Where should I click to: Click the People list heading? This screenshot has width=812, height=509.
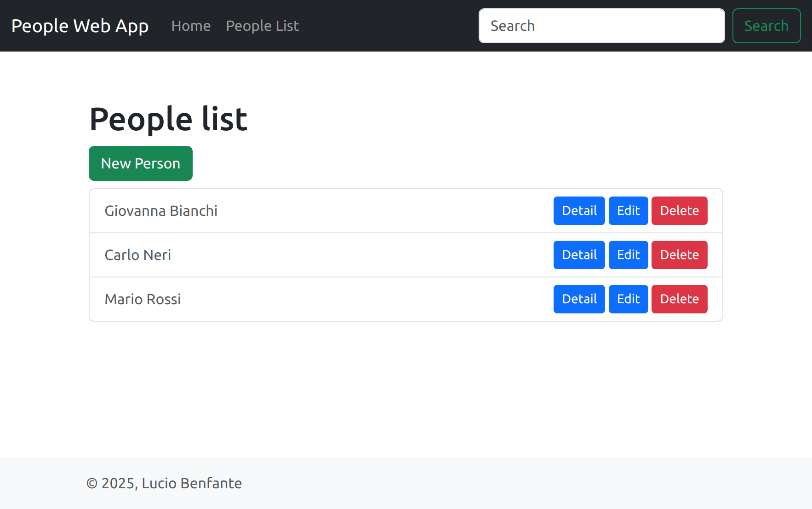(168, 119)
